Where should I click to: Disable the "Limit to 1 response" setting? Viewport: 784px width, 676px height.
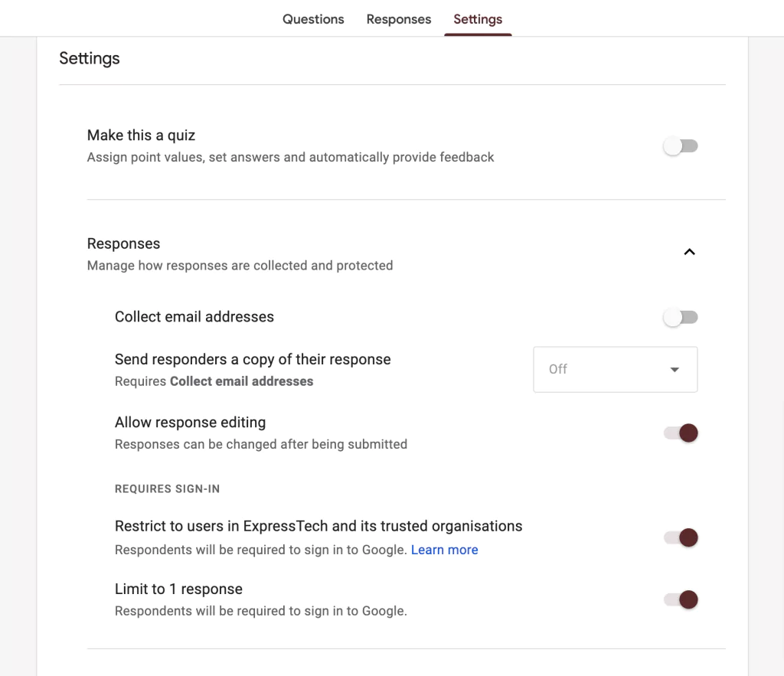tap(681, 599)
